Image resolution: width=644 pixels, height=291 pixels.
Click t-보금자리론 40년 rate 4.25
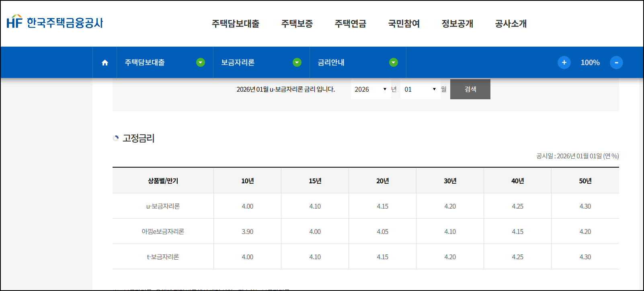[x=518, y=257]
